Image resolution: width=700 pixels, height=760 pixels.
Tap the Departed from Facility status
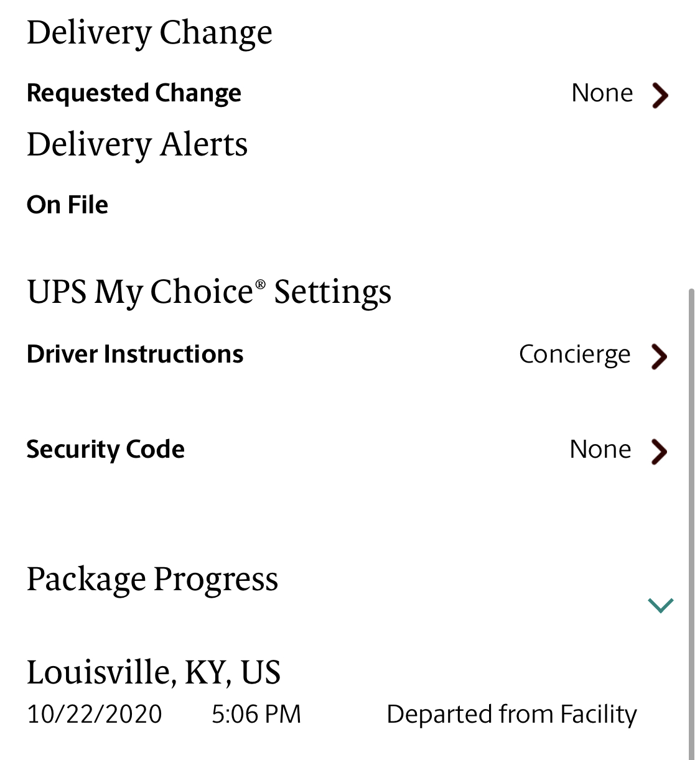tap(511, 714)
